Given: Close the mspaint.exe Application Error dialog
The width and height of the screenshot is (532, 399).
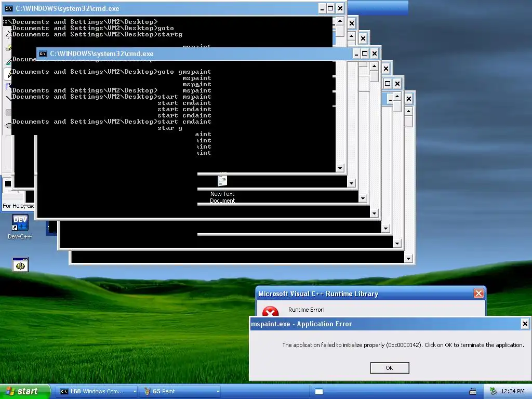Looking at the screenshot, I should point(525,324).
